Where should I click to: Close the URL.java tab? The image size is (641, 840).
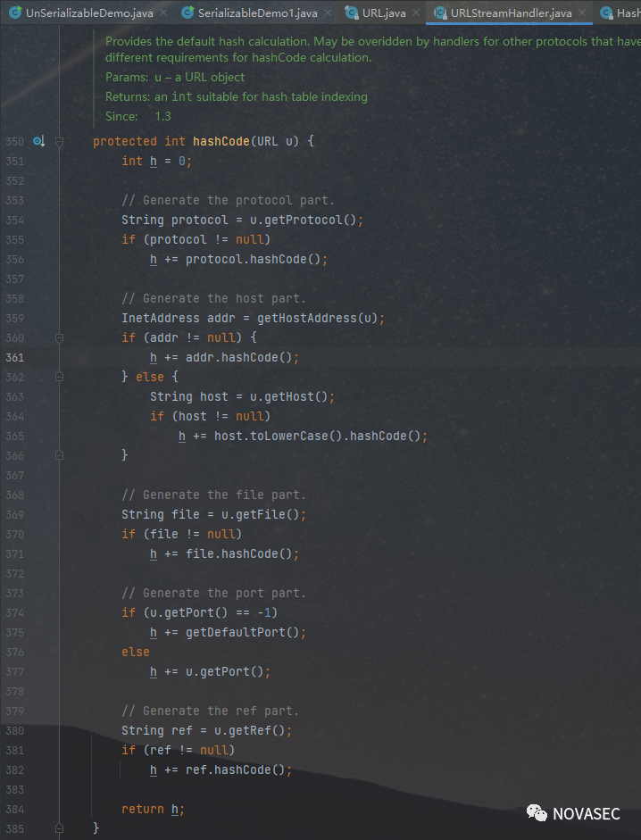tap(416, 12)
